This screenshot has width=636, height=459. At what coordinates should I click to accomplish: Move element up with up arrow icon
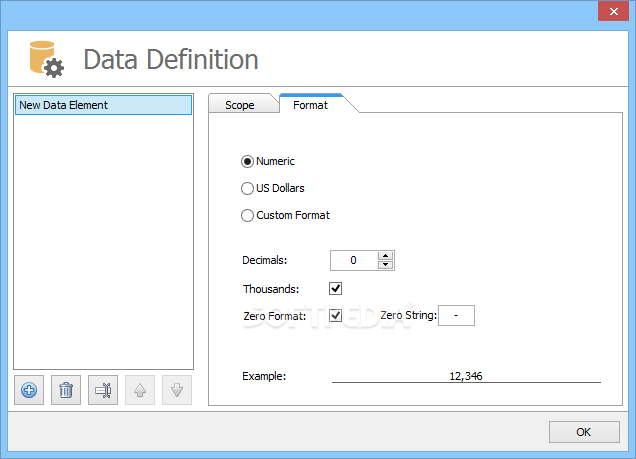tap(140, 390)
